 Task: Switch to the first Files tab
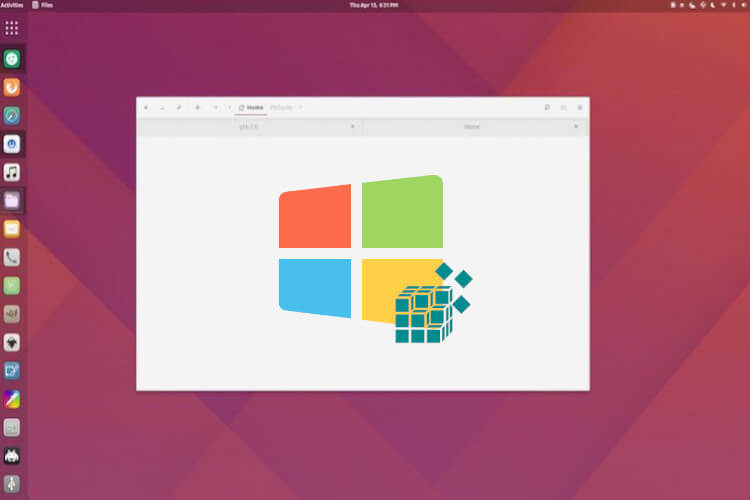click(249, 127)
